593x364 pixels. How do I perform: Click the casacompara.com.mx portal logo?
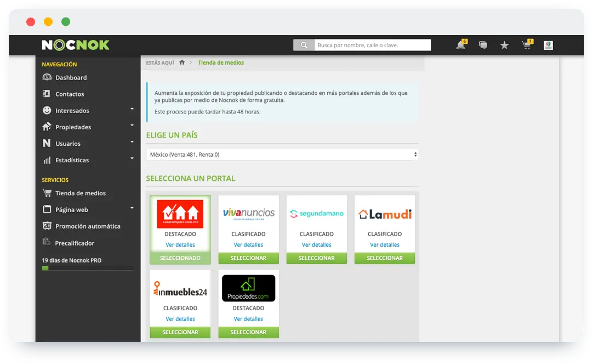[180, 214]
